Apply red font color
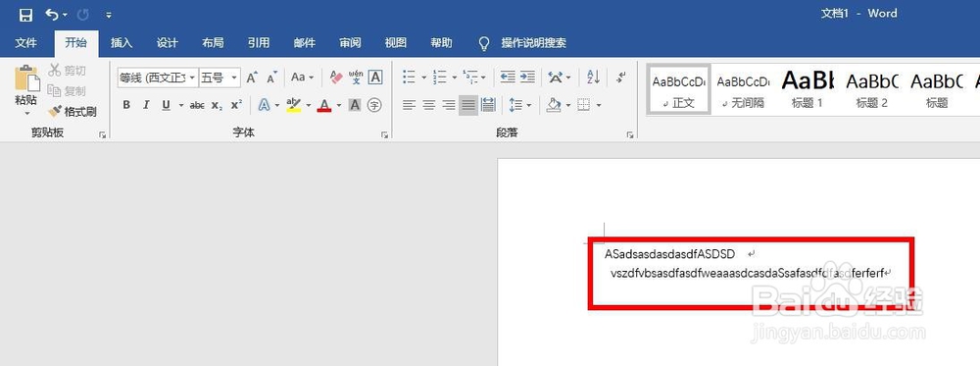Screen dimensions: 980x366 [323, 105]
